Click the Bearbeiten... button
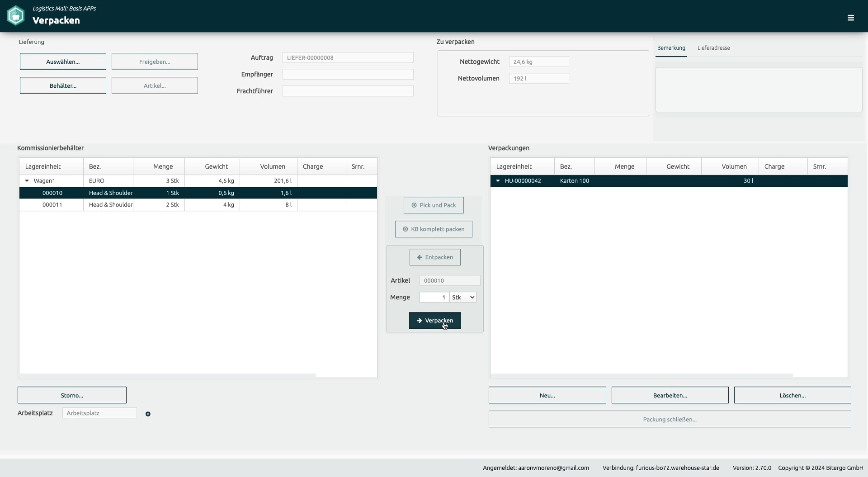This screenshot has height=477, width=868. pyautogui.click(x=670, y=395)
